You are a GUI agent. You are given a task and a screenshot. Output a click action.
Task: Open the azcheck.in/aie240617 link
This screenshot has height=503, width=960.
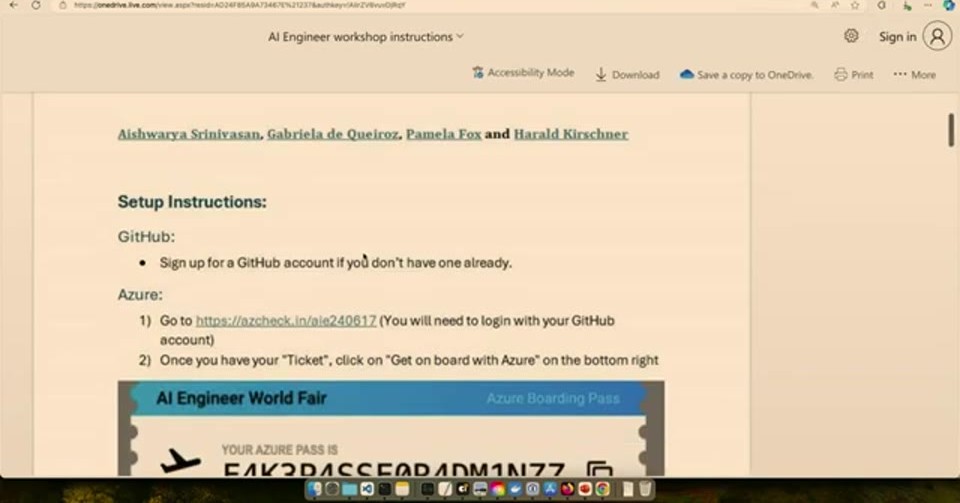(x=286, y=321)
